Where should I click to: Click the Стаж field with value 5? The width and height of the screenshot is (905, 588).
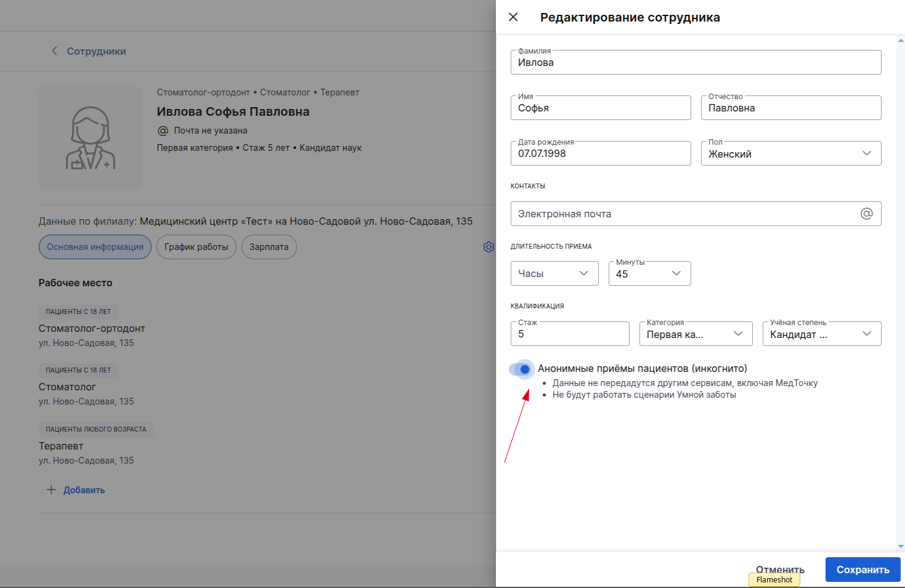pos(570,334)
